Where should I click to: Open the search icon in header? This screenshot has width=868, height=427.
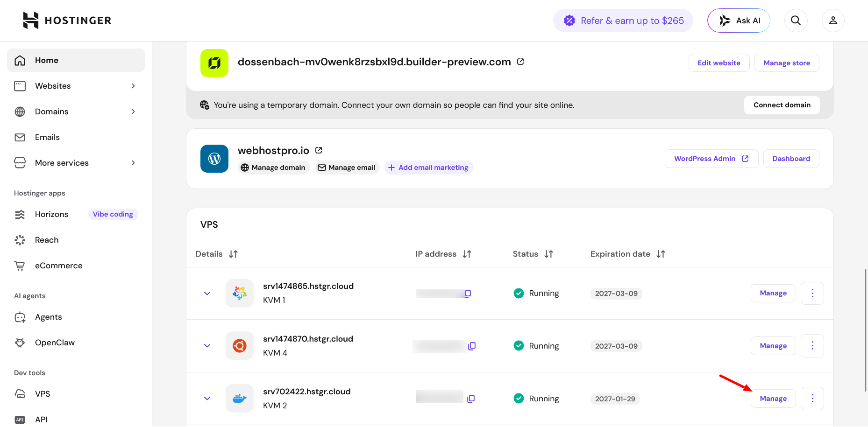click(796, 21)
